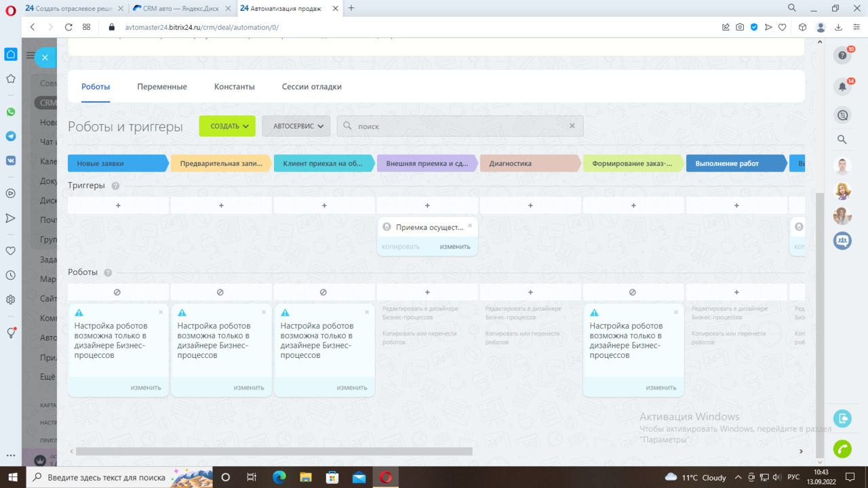Open Bitrix24 help icon with badge 10
The image size is (868, 488).
tap(843, 56)
